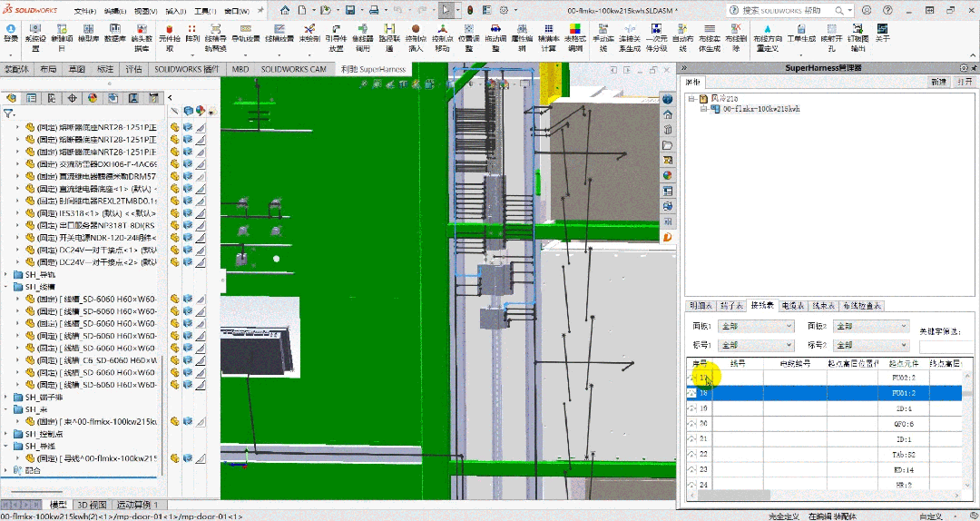
Task: Open the 电缆表 tab
Action: [x=792, y=306]
